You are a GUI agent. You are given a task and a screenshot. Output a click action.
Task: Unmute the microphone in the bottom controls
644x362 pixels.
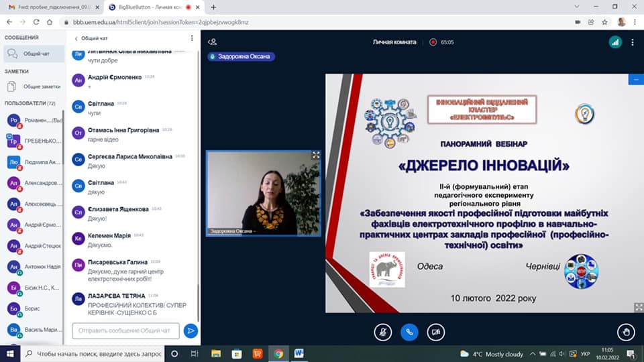pos(383,331)
